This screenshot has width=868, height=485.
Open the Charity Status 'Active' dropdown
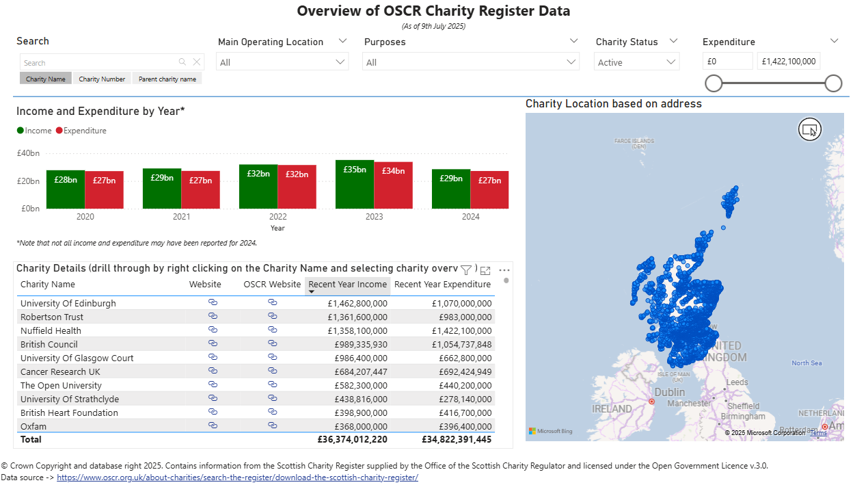coord(636,62)
